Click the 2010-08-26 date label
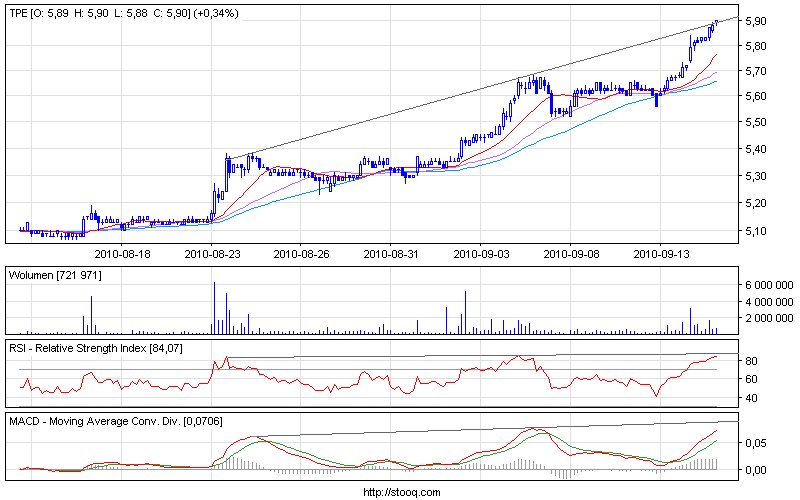Image resolution: width=800 pixels, height=500 pixels. [x=301, y=255]
